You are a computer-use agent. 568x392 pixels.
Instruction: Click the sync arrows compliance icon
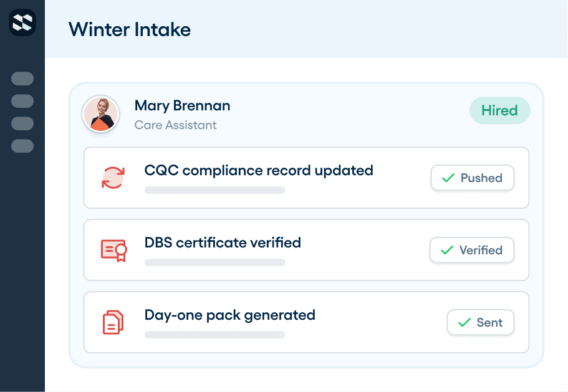(x=113, y=178)
